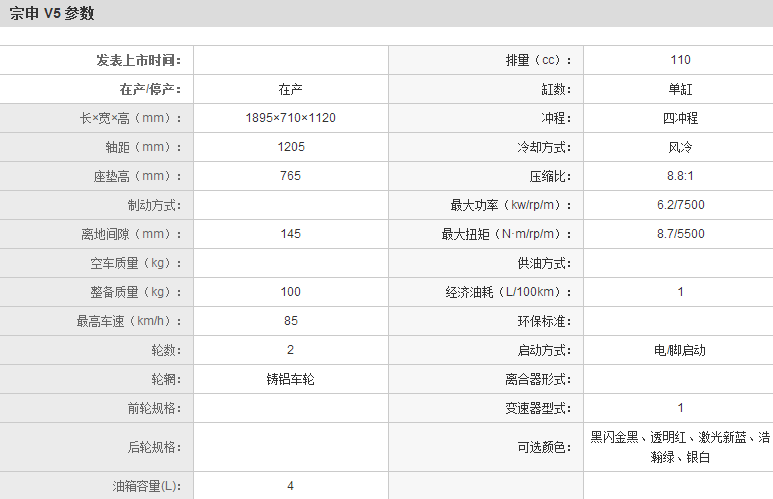Viewport: 773px width, 499px height.
Task: Click the 风冷 cooling method value
Action: [680, 147]
